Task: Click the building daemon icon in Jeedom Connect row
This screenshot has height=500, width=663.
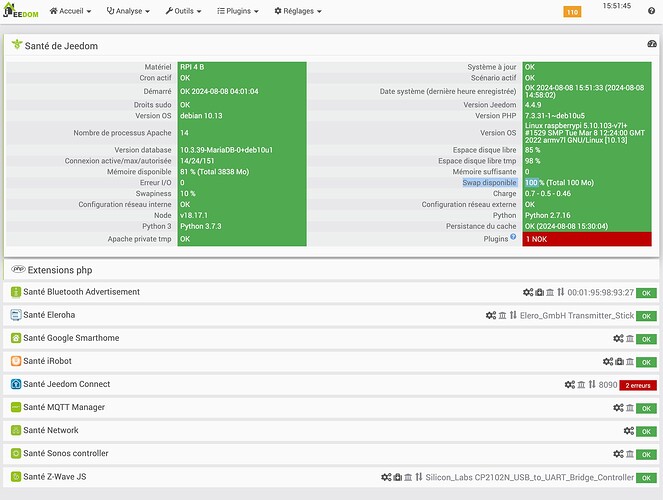Action: click(581, 385)
